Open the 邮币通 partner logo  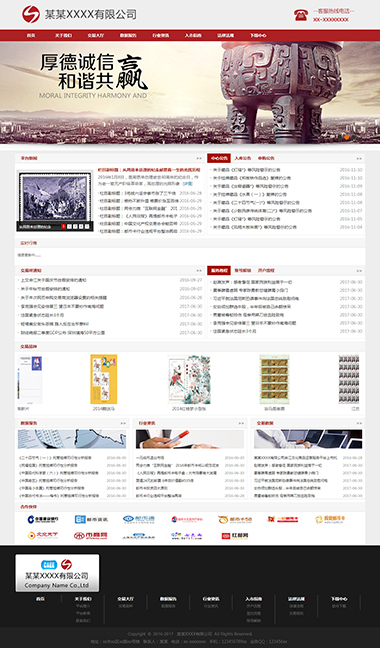coord(139,519)
